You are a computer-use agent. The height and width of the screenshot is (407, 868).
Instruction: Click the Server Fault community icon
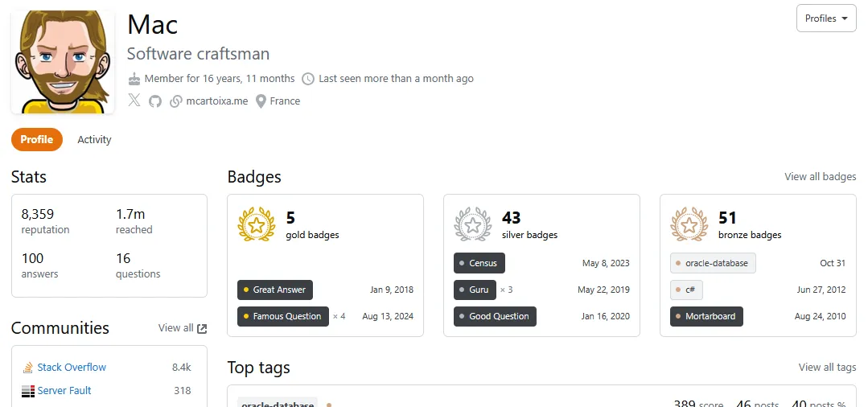click(x=28, y=391)
